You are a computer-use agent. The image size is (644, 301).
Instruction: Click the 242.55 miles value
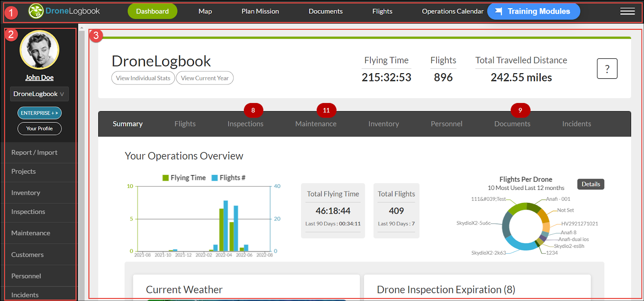521,77
